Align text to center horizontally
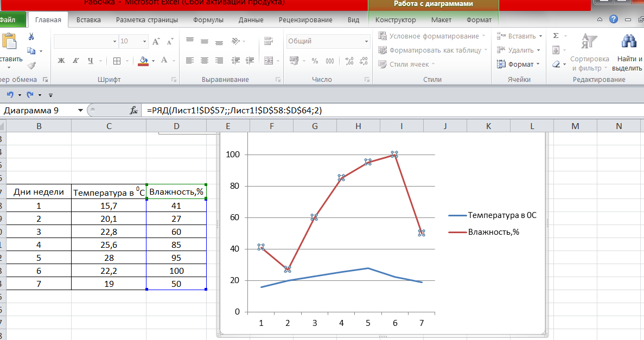Screen dimensions: 644x340 pos(205,60)
